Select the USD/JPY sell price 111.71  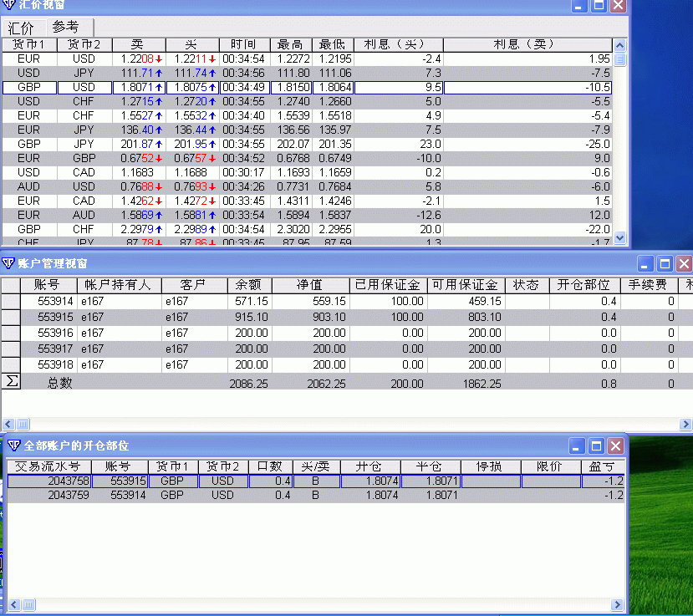point(139,73)
